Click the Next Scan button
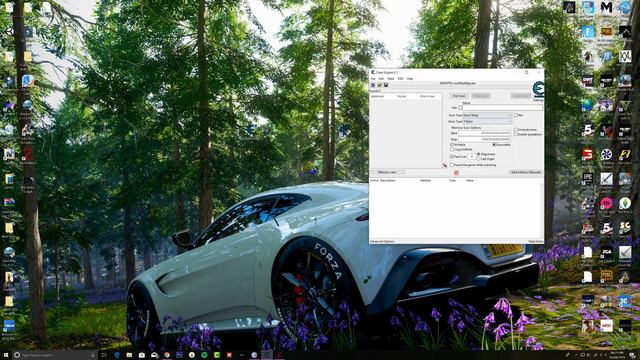 click(481, 96)
